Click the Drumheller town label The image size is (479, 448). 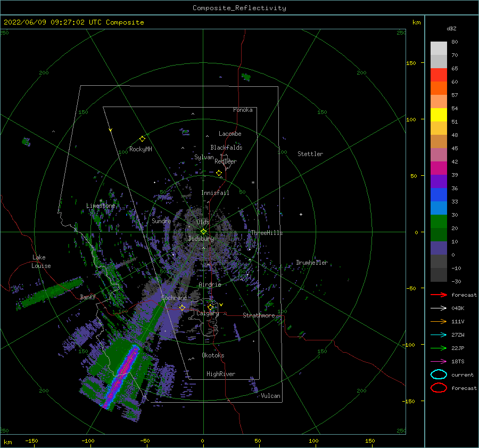click(311, 263)
